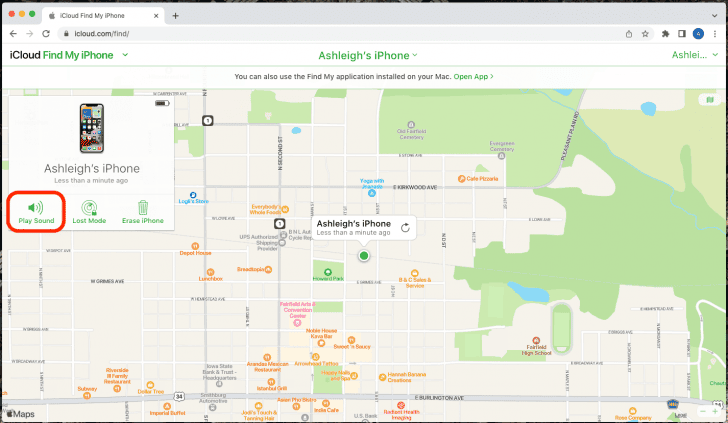
Task: Click the iPhone thumbnail image in device panel
Action: (x=91, y=128)
